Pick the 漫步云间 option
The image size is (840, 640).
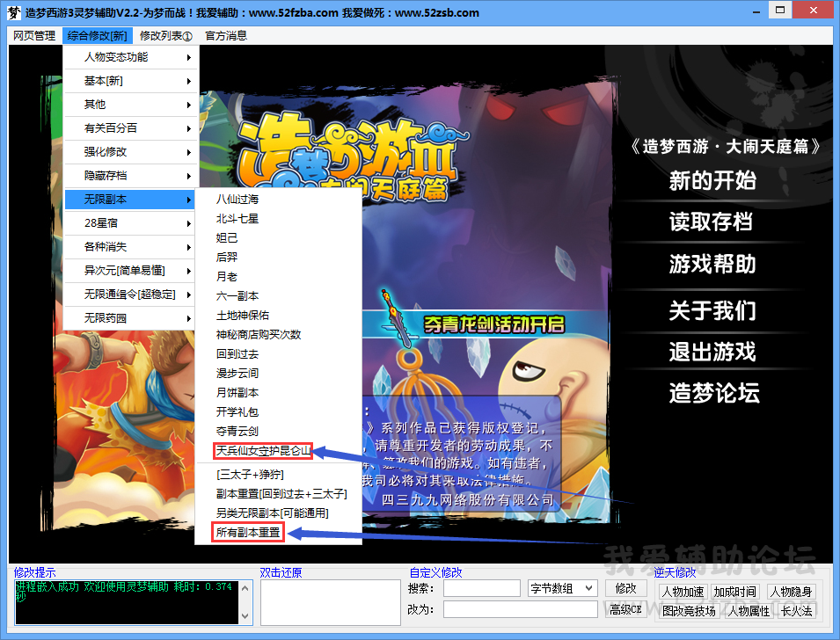coord(279,374)
